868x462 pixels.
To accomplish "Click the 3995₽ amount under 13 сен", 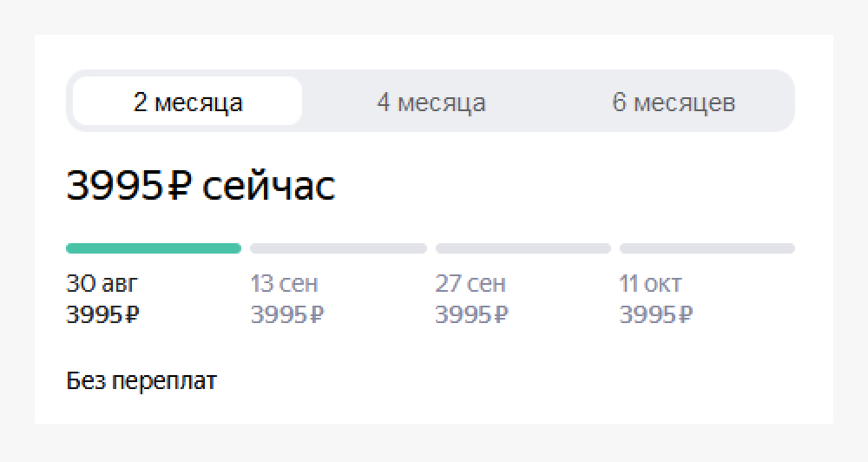I will [x=287, y=315].
